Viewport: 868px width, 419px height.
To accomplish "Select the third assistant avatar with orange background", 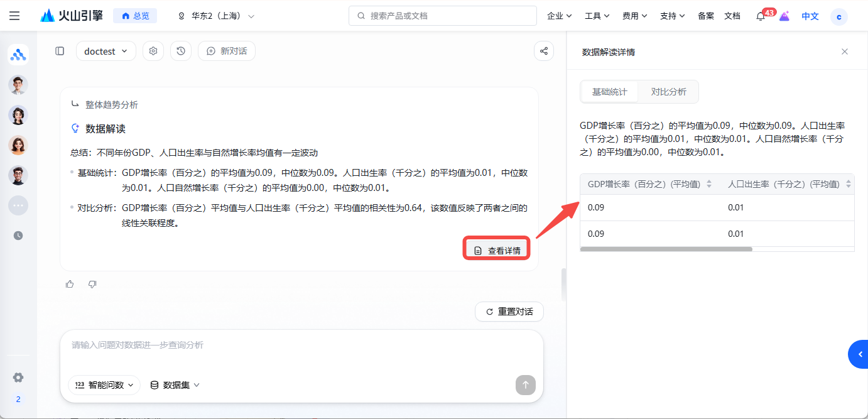I will click(x=18, y=145).
